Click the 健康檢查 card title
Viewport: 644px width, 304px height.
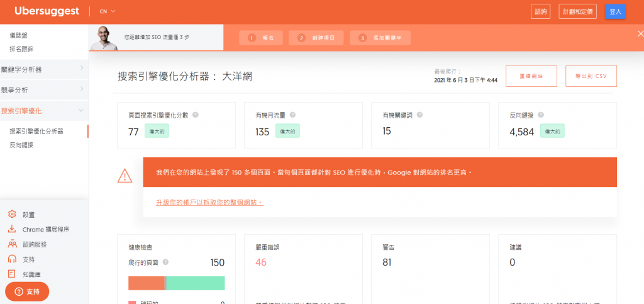tap(140, 248)
